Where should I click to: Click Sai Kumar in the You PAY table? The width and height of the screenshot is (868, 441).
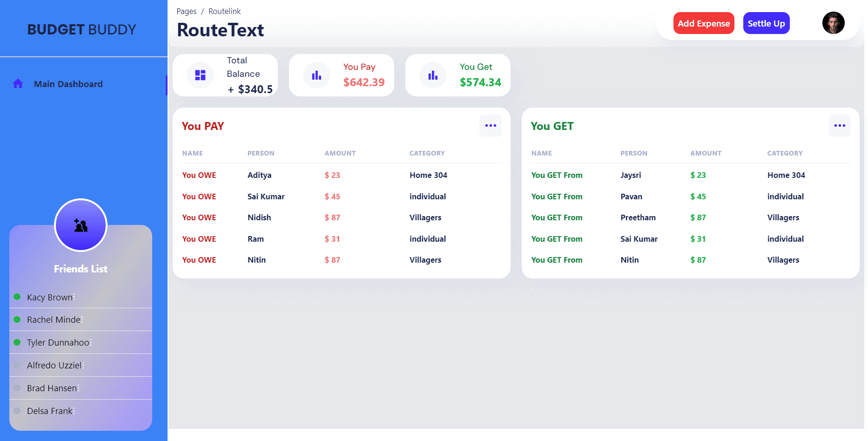[x=266, y=197]
